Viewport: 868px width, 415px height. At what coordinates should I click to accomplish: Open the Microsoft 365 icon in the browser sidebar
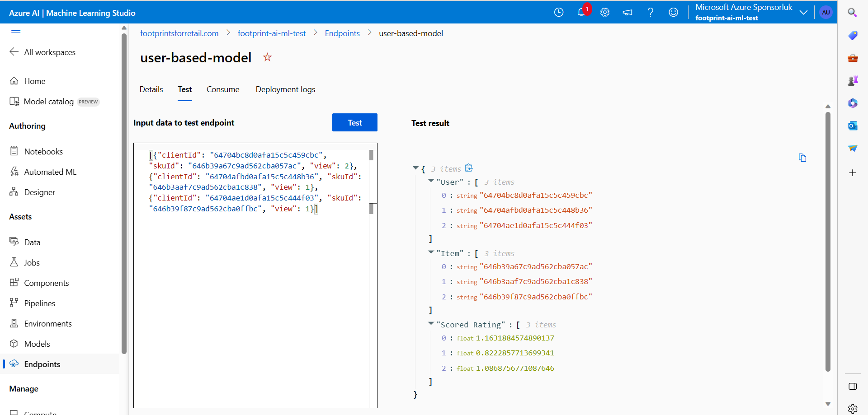tap(853, 103)
